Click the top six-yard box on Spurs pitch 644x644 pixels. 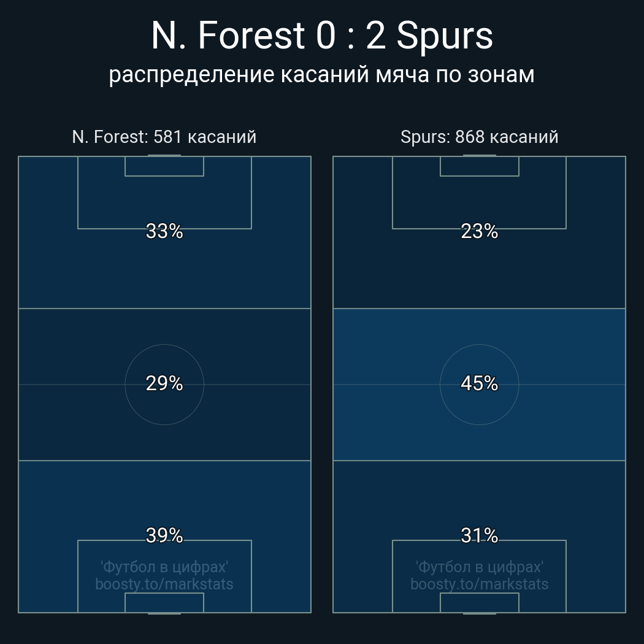click(x=479, y=166)
